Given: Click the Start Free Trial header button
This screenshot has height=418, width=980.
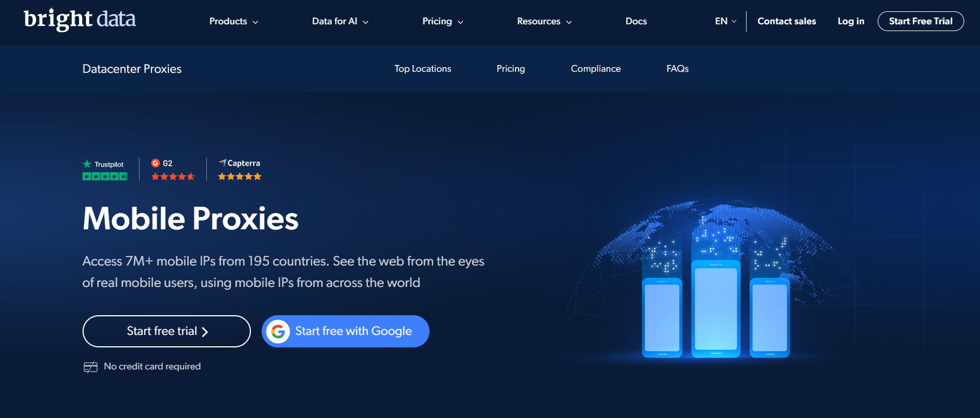Looking at the screenshot, I should click(921, 21).
